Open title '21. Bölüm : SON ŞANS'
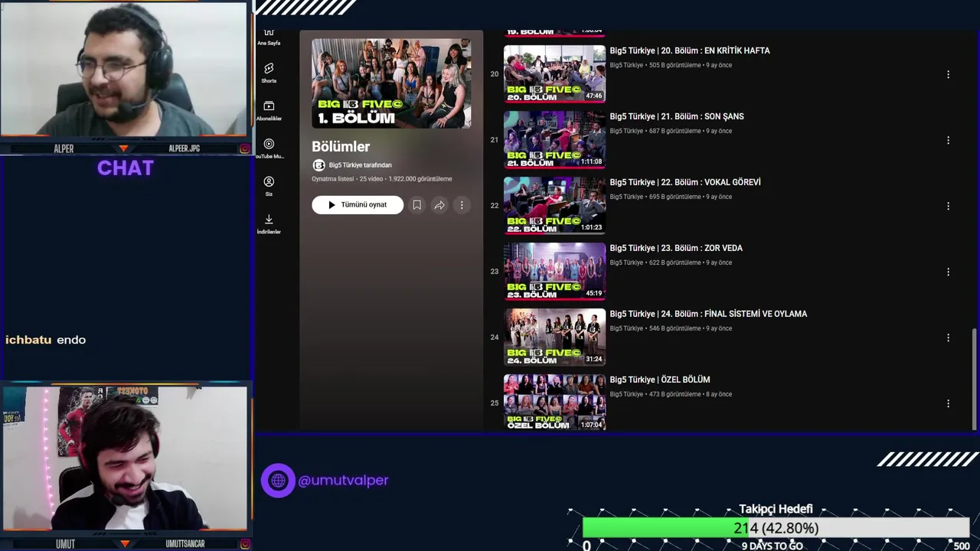980x551 pixels. click(677, 116)
